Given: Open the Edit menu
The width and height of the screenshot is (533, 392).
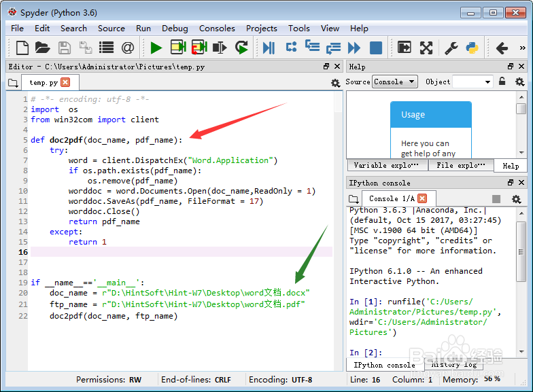Looking at the screenshot, I should (42, 29).
